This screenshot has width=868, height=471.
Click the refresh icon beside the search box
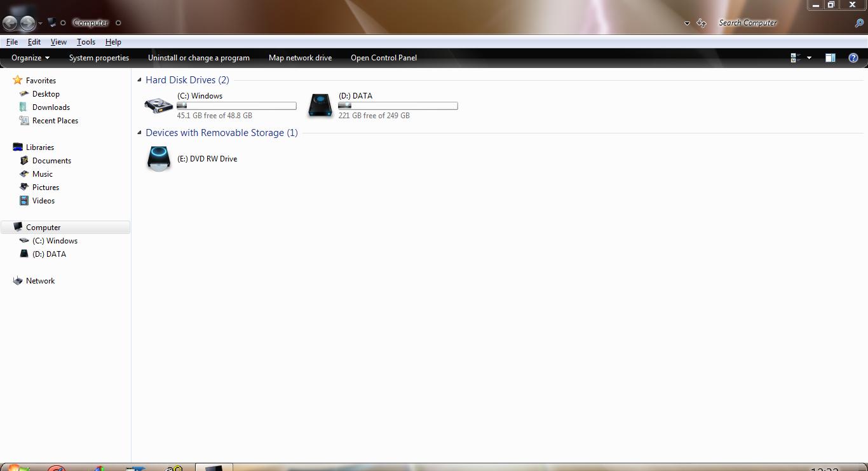click(x=702, y=24)
